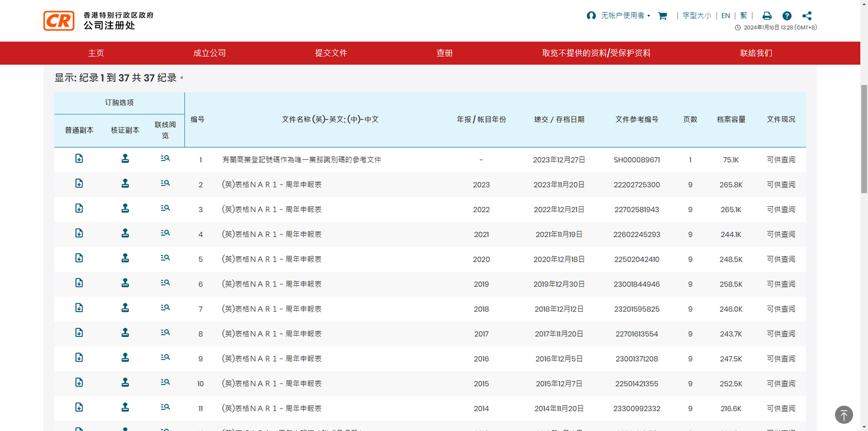Screen dimensions: 868x431
Task: Open the 主页 menu
Action: tap(96, 53)
